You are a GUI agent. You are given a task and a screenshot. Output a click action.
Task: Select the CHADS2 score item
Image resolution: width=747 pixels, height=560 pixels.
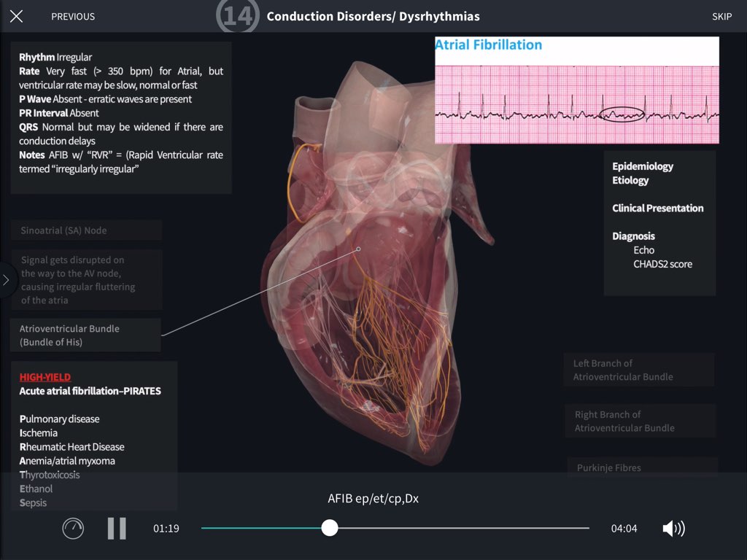point(662,264)
